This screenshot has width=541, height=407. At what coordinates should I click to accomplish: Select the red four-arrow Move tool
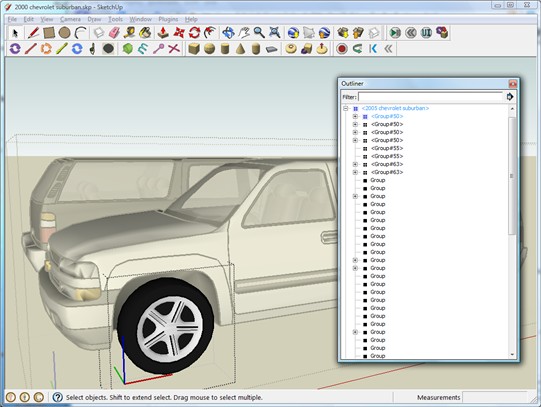point(179,33)
